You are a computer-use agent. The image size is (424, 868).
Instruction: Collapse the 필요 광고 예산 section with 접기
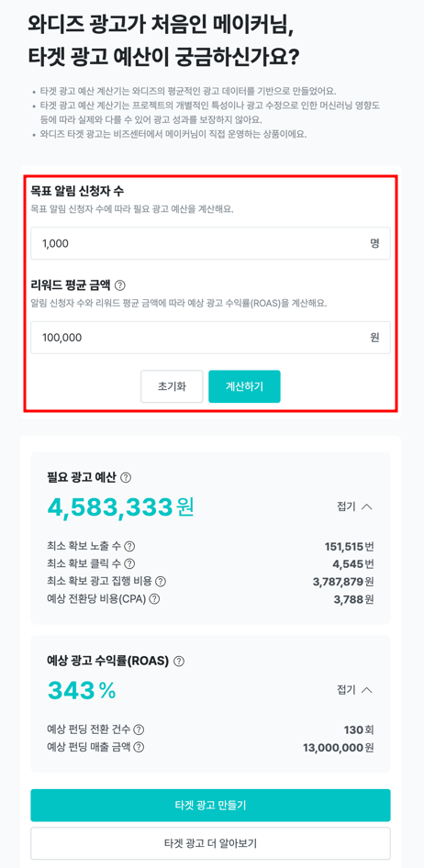[346, 506]
